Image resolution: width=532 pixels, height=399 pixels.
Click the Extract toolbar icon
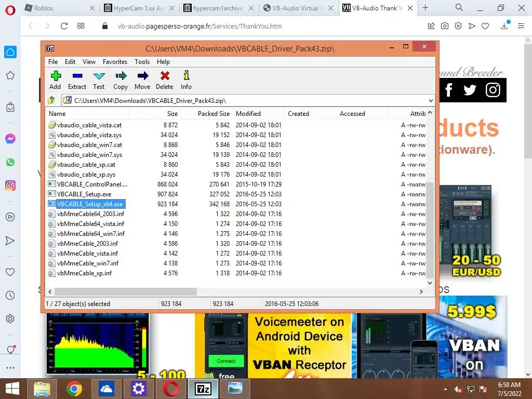pos(77,80)
